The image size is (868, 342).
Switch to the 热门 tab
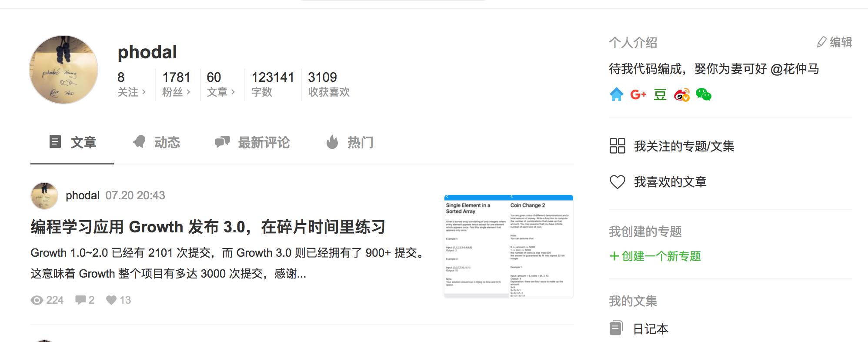tap(350, 143)
